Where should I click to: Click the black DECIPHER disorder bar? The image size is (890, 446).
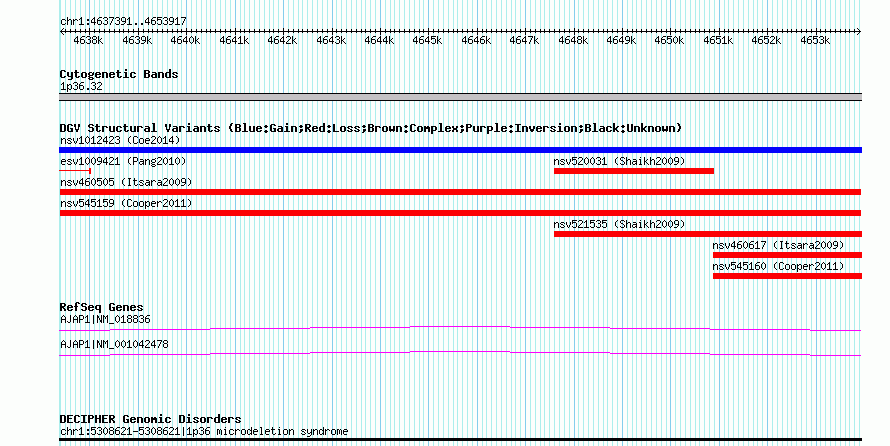[x=460, y=440]
